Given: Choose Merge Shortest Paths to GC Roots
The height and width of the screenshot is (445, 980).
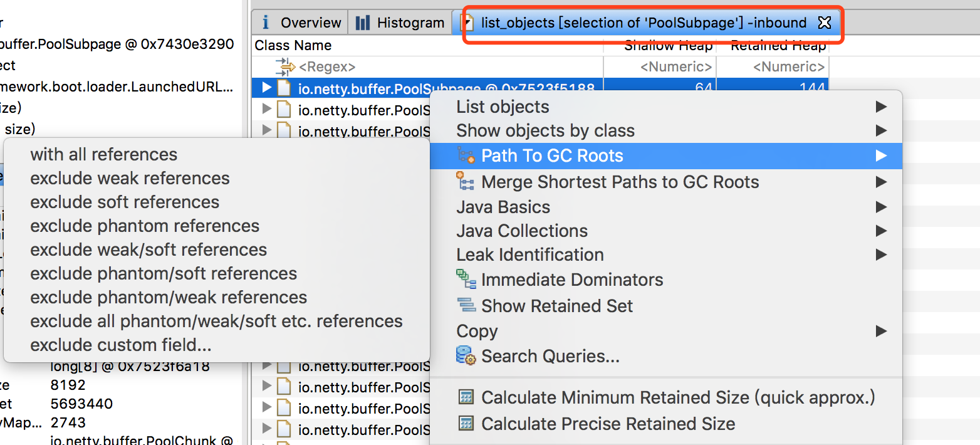Looking at the screenshot, I should [x=666, y=182].
